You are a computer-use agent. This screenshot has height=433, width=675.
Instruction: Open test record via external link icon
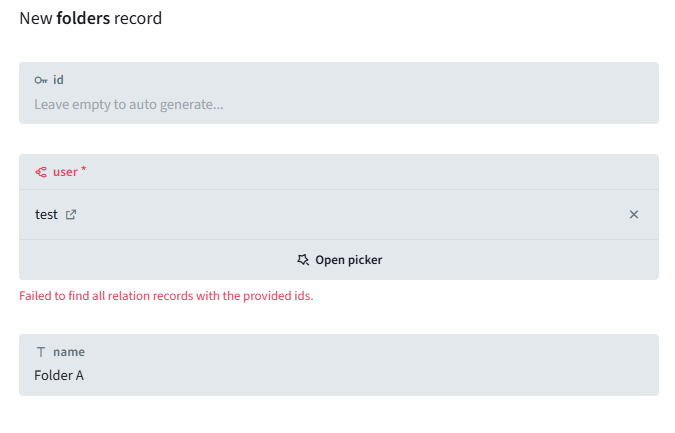coord(71,215)
